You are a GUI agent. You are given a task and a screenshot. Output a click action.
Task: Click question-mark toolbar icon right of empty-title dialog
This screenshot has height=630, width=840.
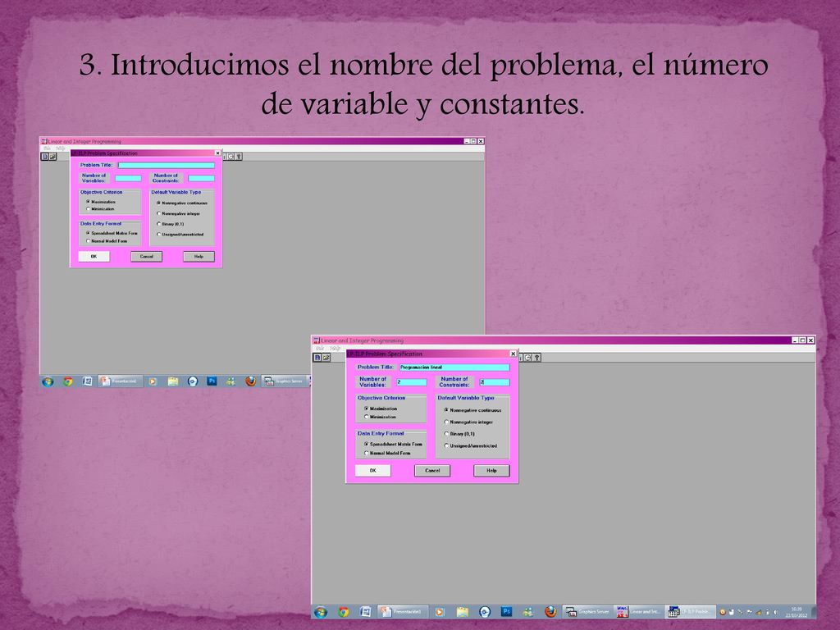pos(239,157)
